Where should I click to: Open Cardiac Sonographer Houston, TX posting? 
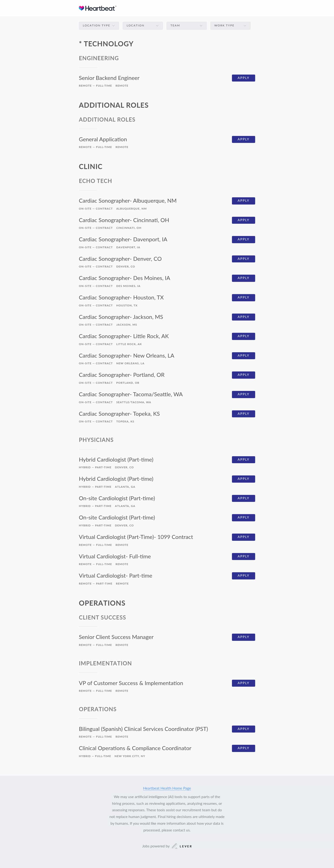pyautogui.click(x=121, y=298)
